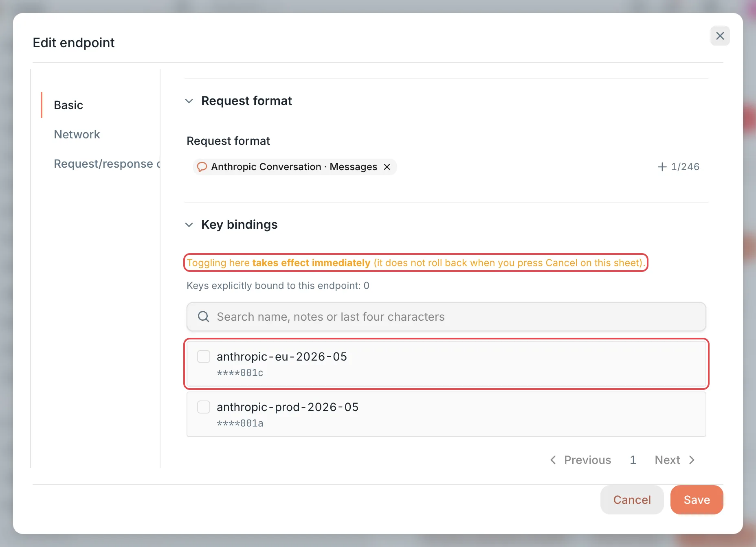Image resolution: width=756 pixels, height=547 pixels.
Task: Click the Cancel button
Action: pyautogui.click(x=632, y=500)
